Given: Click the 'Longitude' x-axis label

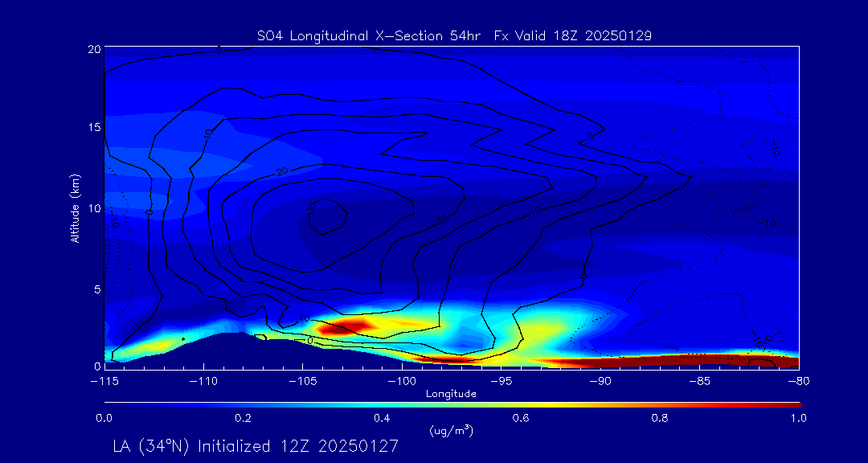Looking at the screenshot, I should 451,394.
